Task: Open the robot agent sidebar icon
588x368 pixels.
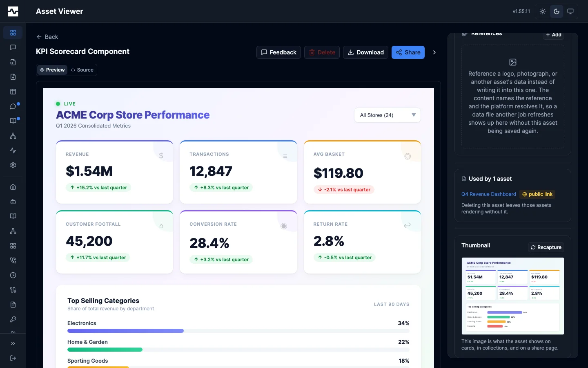Action: tap(13, 202)
